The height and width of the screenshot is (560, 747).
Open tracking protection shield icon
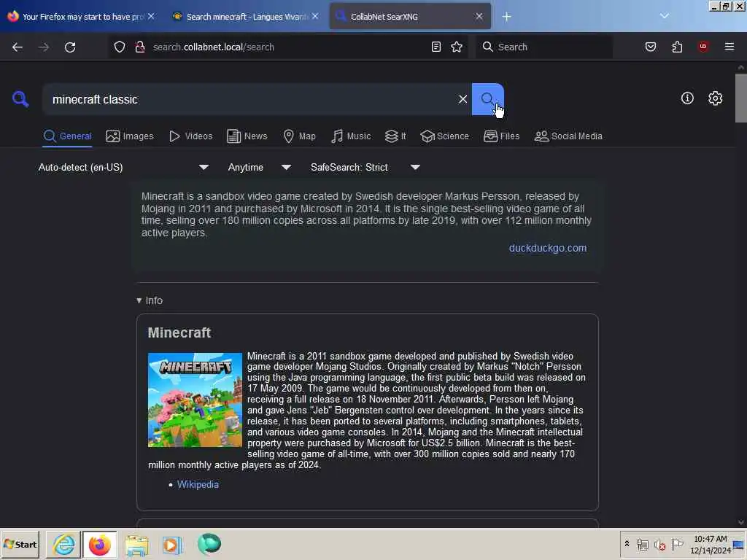tap(120, 47)
